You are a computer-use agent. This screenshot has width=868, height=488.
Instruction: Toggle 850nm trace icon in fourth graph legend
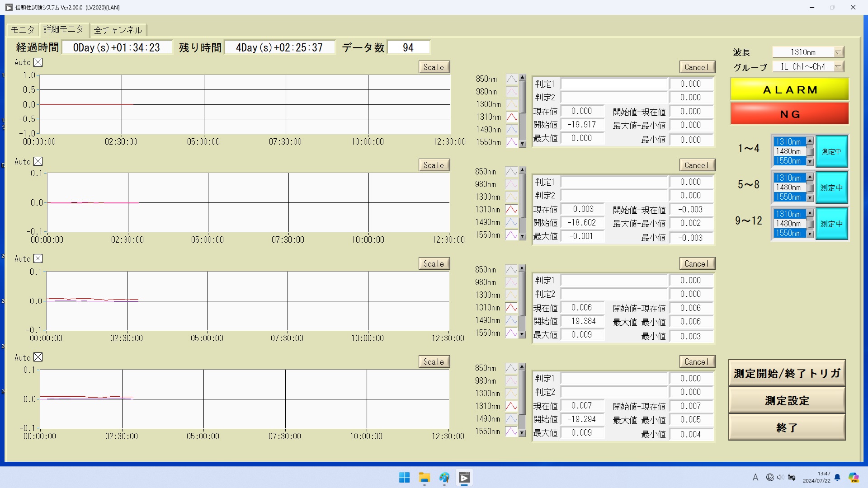511,368
